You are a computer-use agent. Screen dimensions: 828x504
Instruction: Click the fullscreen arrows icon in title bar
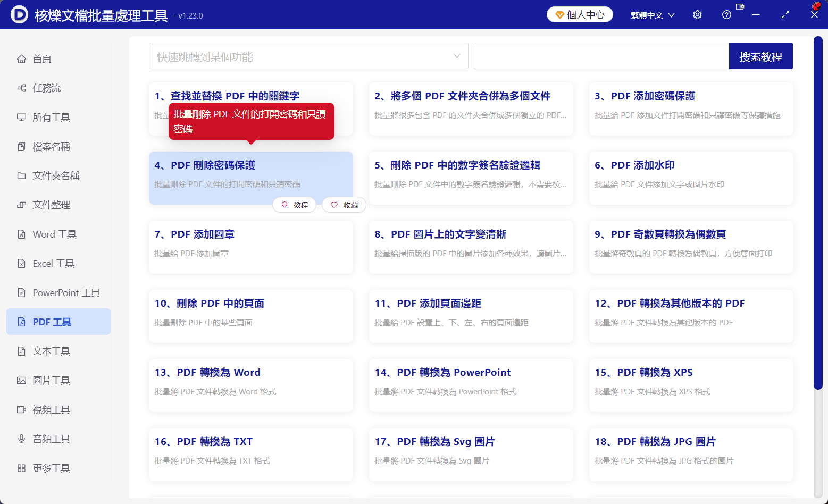[x=785, y=15]
